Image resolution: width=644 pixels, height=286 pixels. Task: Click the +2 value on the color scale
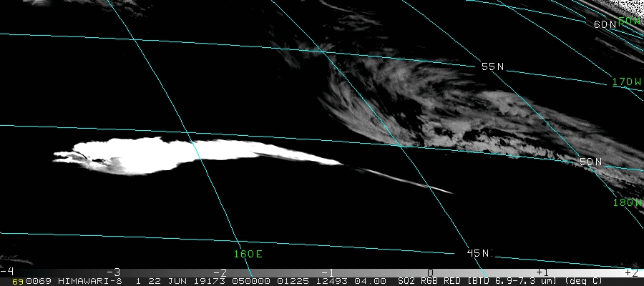point(630,272)
